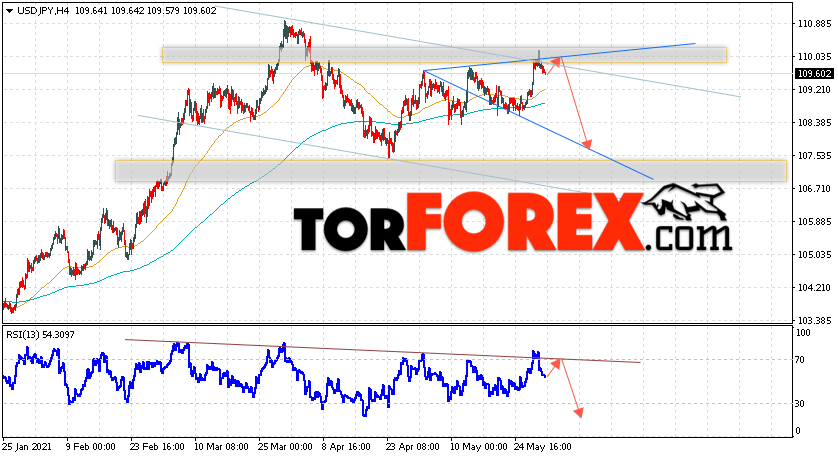Viewport: 838px width, 458px height.
Task: Select price axis label 108.385
Action: (x=814, y=123)
